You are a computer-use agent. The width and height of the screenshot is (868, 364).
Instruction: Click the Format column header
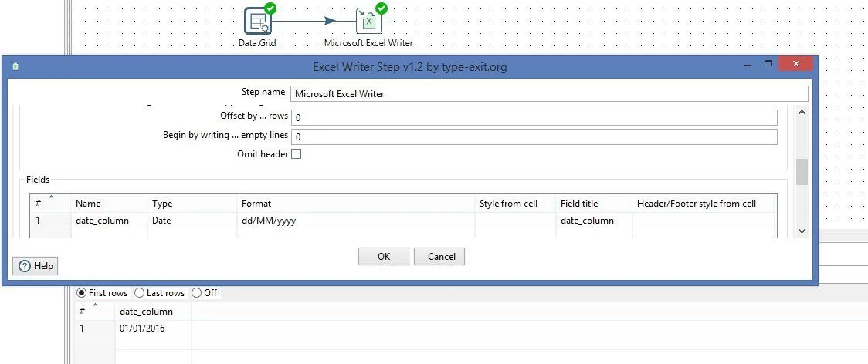click(x=356, y=203)
